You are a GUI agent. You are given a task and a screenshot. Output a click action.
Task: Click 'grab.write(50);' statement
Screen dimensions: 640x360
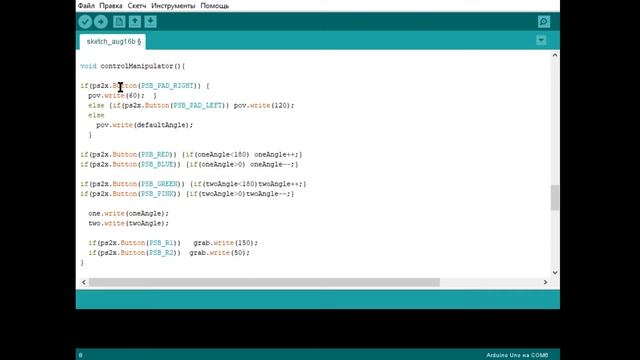tap(220, 253)
